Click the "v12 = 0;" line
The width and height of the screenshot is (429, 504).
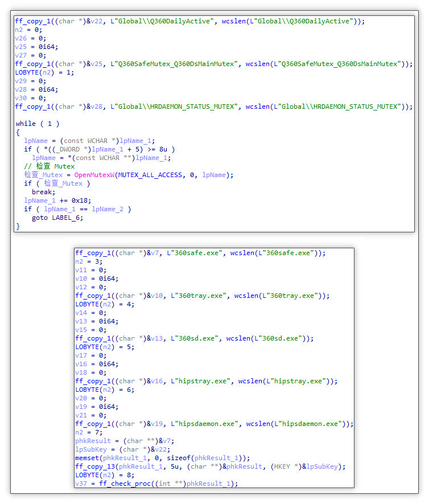click(x=90, y=288)
